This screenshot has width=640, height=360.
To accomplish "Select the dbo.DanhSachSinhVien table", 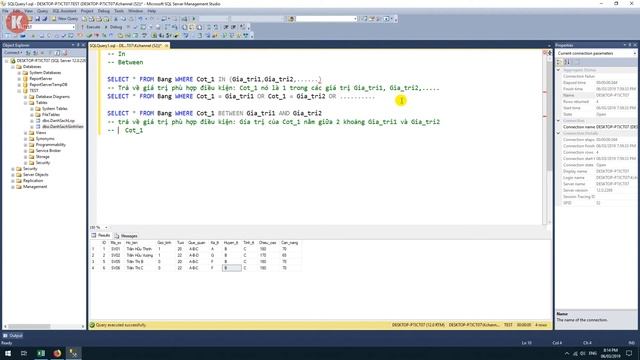I will [62, 127].
